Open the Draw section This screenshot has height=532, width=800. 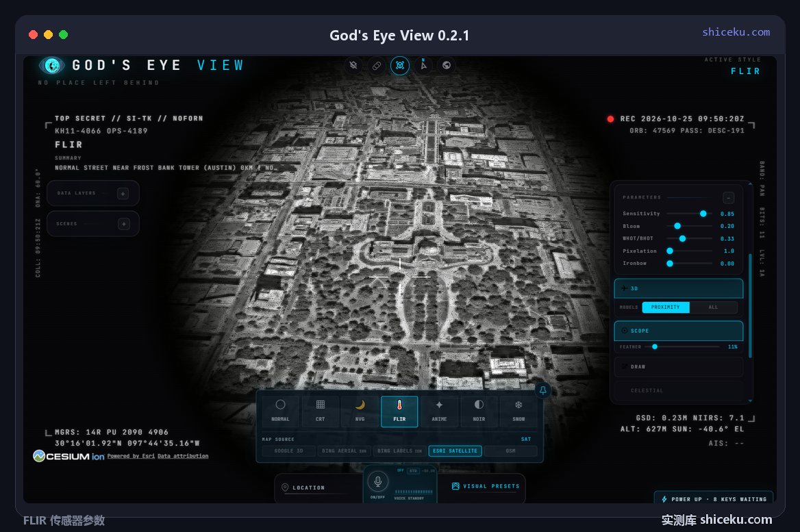click(x=679, y=367)
